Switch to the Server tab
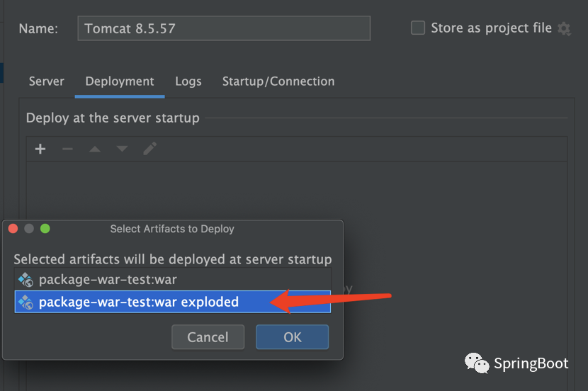This screenshot has height=391, width=588. point(47,81)
